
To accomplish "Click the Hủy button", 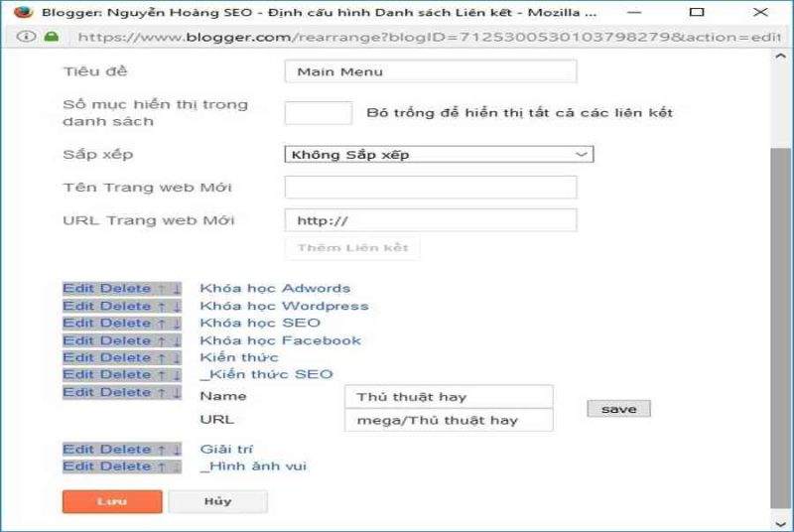I will [x=217, y=501].
